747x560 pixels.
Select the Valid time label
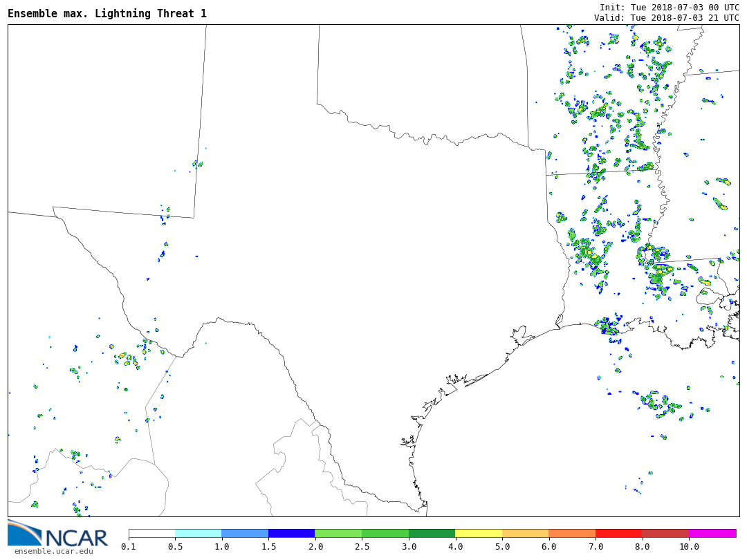point(666,18)
